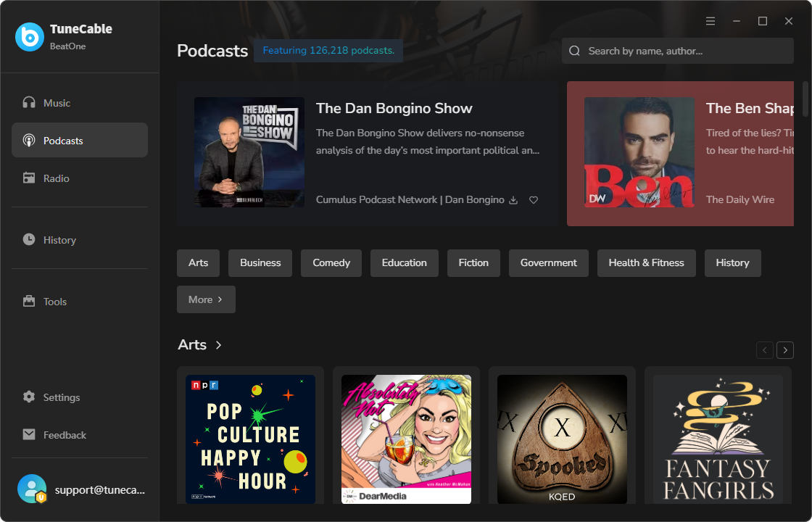Expand the Arts section heading chevron
Image resolution: width=812 pixels, height=522 pixels.
(x=218, y=345)
